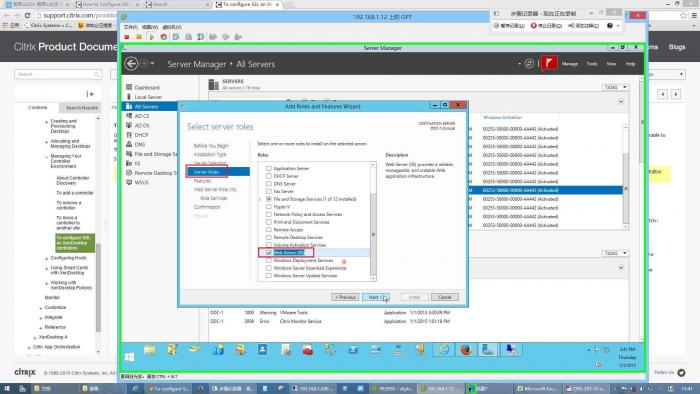Select AD DS in Server Manager sidebar
This screenshot has width=700, height=394.
(142, 125)
